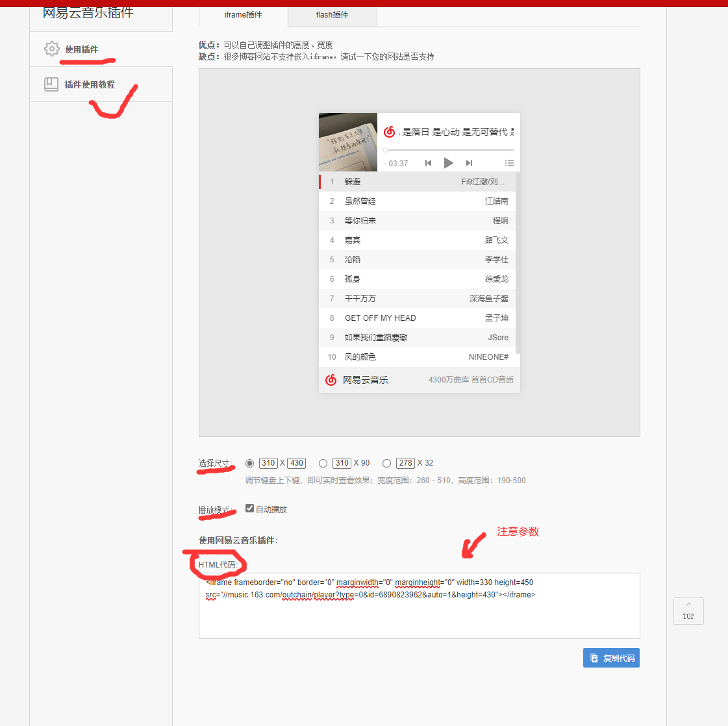Click the width input showing 430
The image size is (728, 726).
[296, 463]
